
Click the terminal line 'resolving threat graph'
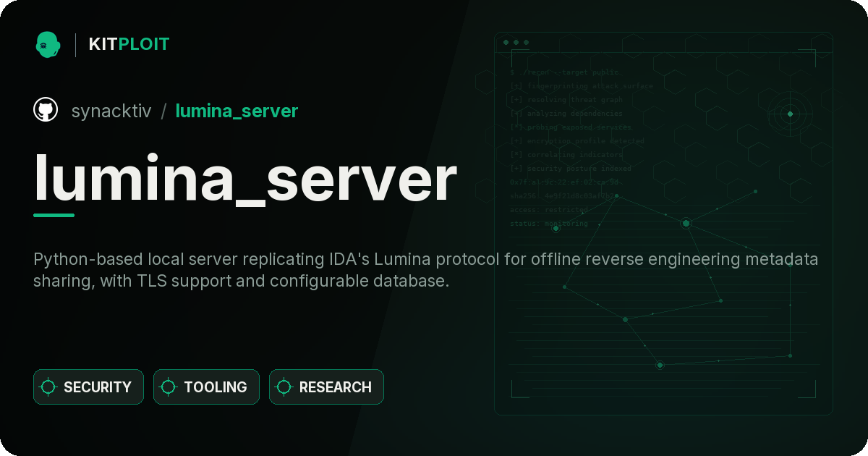566,100
